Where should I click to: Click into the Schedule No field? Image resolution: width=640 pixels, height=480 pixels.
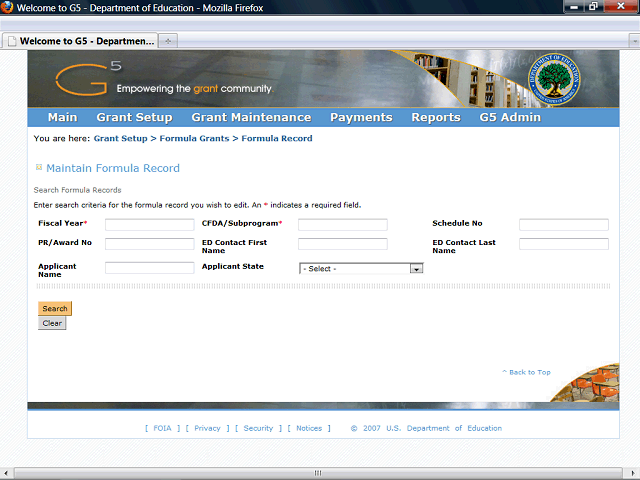(x=564, y=224)
